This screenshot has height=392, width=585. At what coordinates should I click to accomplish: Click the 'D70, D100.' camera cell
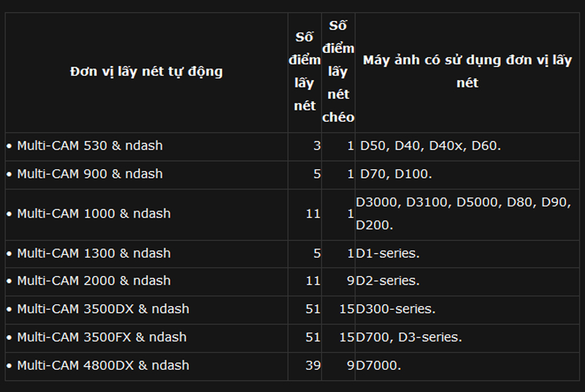[x=396, y=174]
